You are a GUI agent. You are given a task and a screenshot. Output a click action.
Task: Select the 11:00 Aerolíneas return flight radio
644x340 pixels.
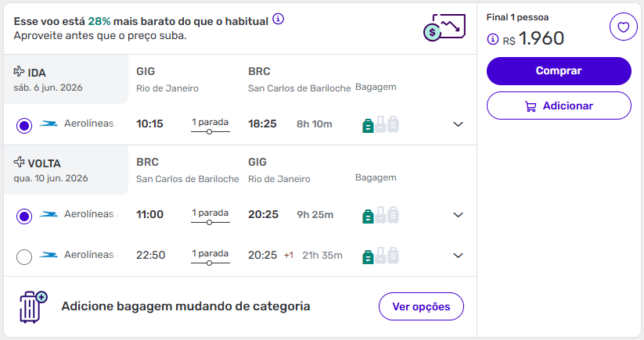(24, 216)
